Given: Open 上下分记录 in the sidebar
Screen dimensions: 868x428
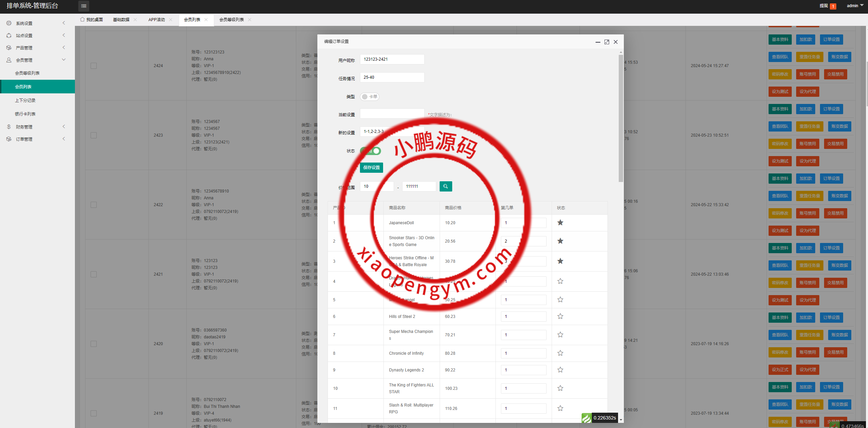Looking at the screenshot, I should pyautogui.click(x=25, y=101).
